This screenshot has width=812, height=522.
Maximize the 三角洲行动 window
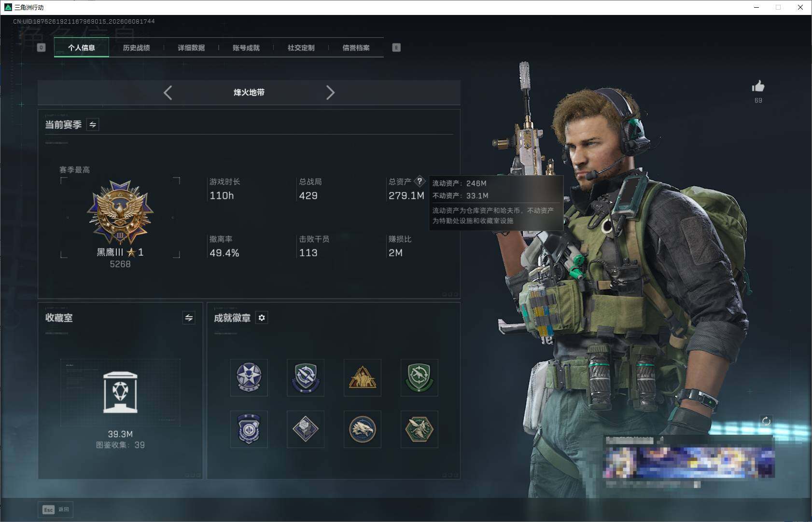pos(778,7)
